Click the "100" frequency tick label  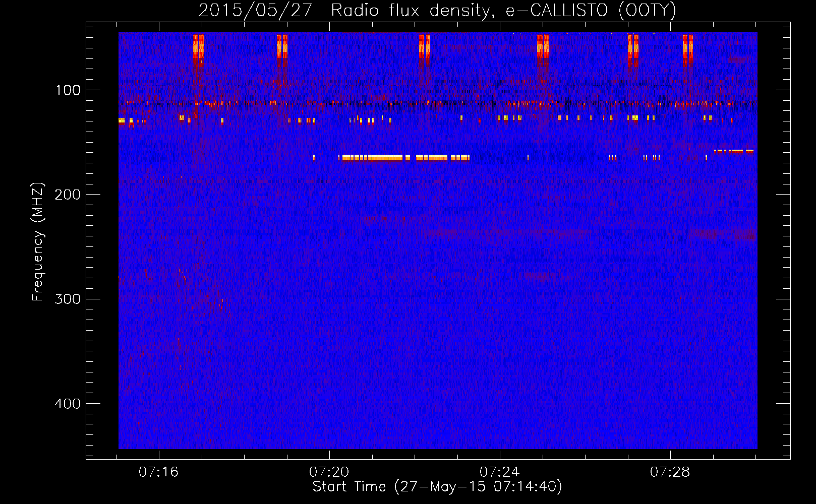click(x=68, y=90)
